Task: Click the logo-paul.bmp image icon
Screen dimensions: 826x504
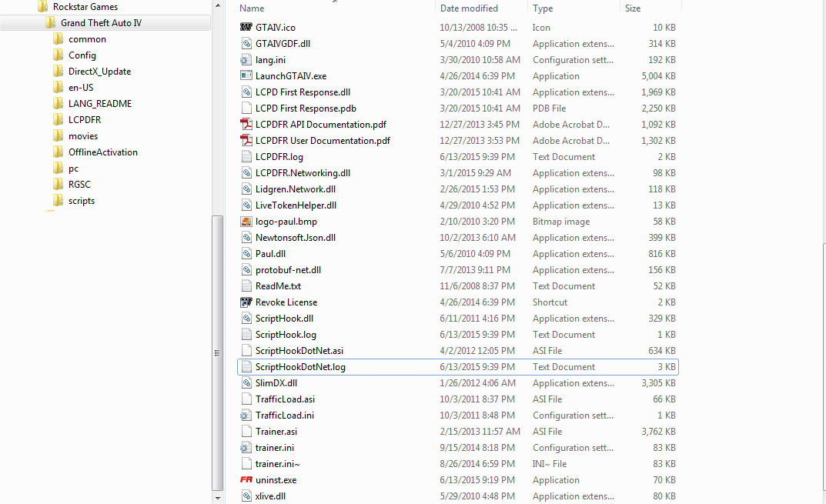Action: 246,221
